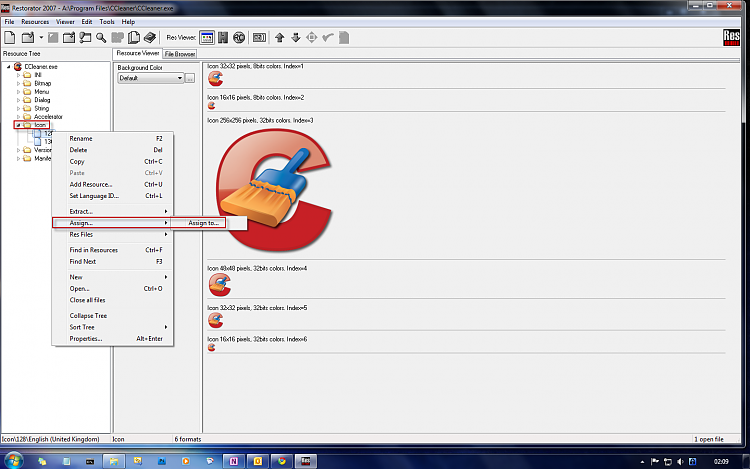Select the hex view H icon
The height and width of the screenshot is (469, 750).
(x=223, y=37)
